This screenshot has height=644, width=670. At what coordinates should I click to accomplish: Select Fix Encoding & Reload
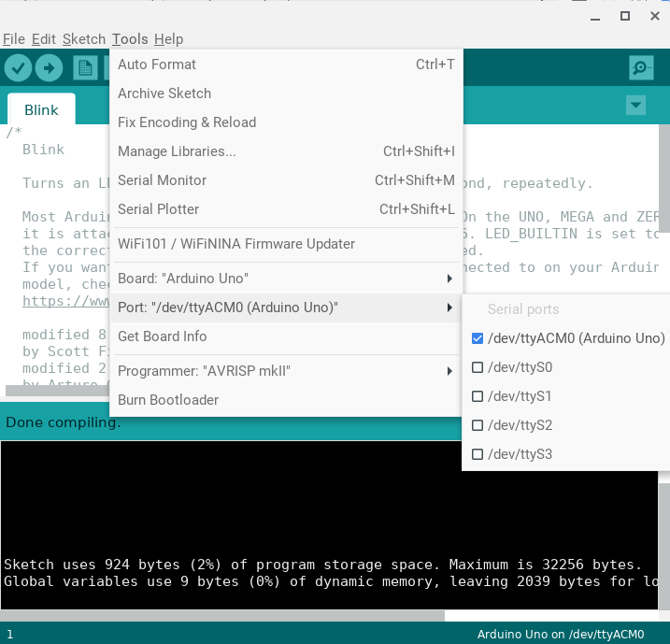[286, 122]
